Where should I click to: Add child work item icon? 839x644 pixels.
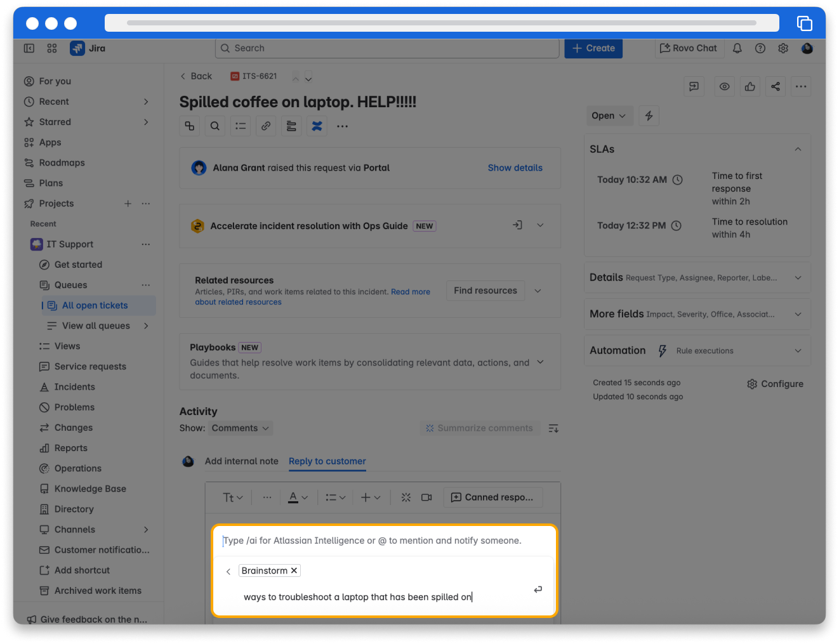190,126
